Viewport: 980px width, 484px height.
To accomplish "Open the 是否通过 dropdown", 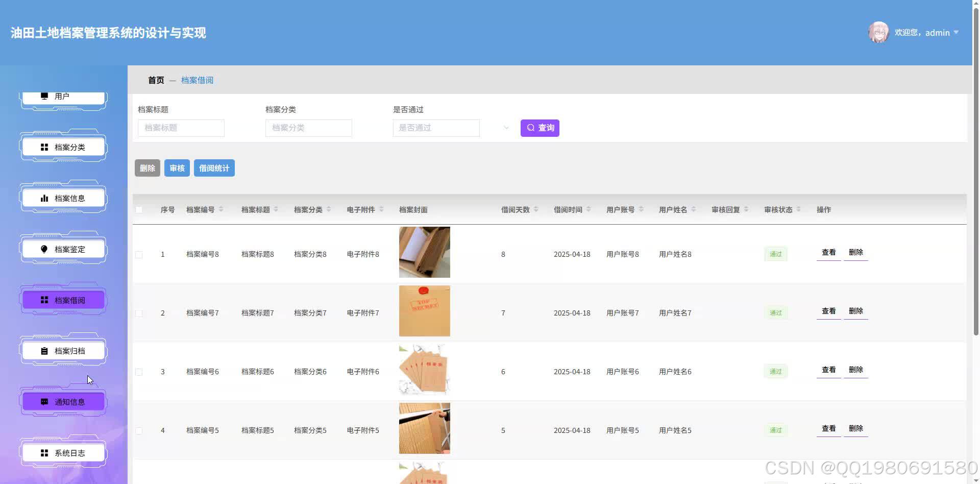I will click(x=436, y=128).
